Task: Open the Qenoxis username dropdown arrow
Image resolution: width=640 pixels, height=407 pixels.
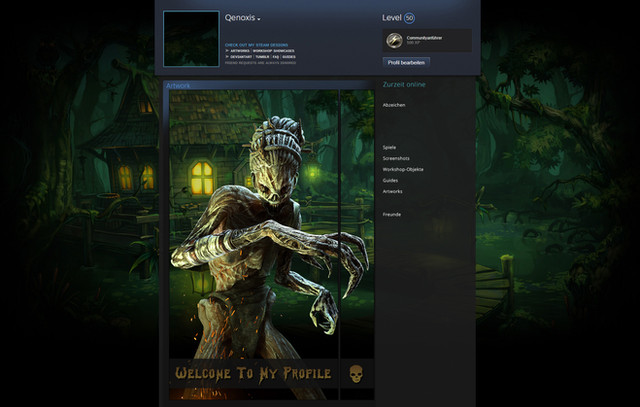Action: click(x=259, y=19)
